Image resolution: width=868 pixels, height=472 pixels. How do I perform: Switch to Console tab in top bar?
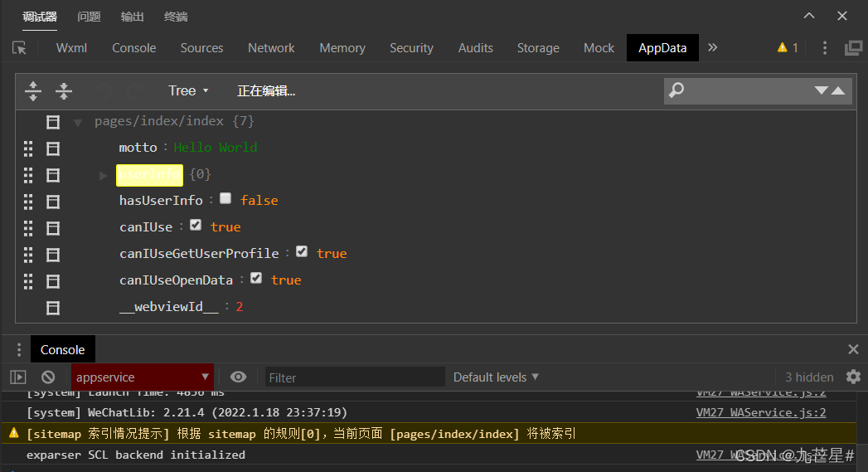coord(134,48)
